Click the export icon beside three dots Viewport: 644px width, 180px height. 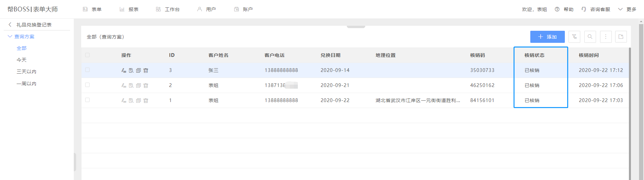[621, 37]
